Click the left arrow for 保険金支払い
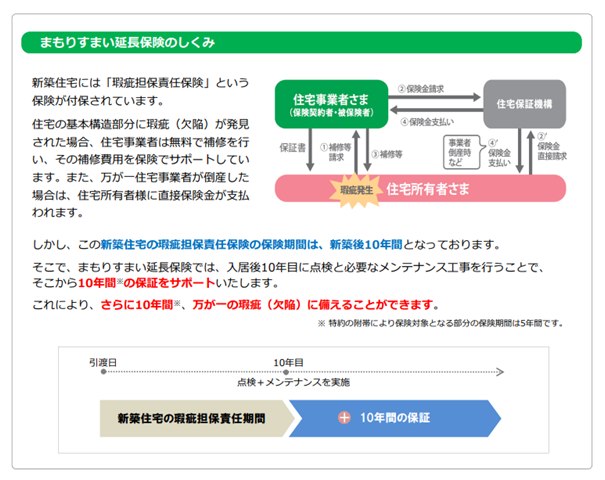Viewport: 605px width, 480px height. [x=436, y=110]
